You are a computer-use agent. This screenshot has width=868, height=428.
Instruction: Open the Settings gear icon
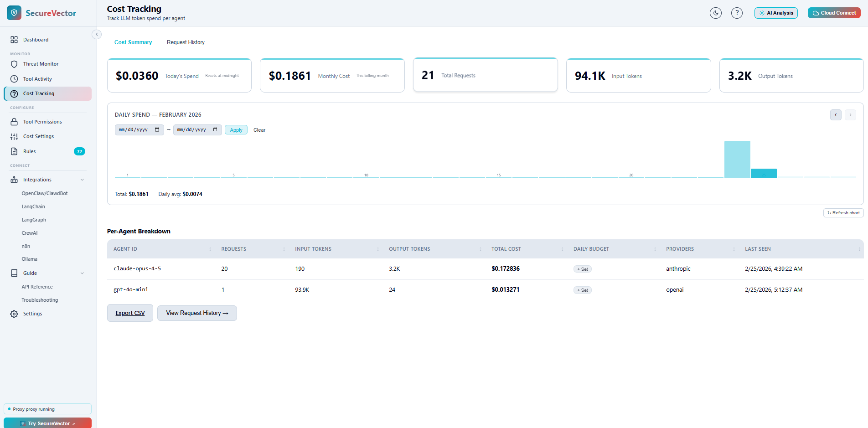pyautogui.click(x=14, y=314)
